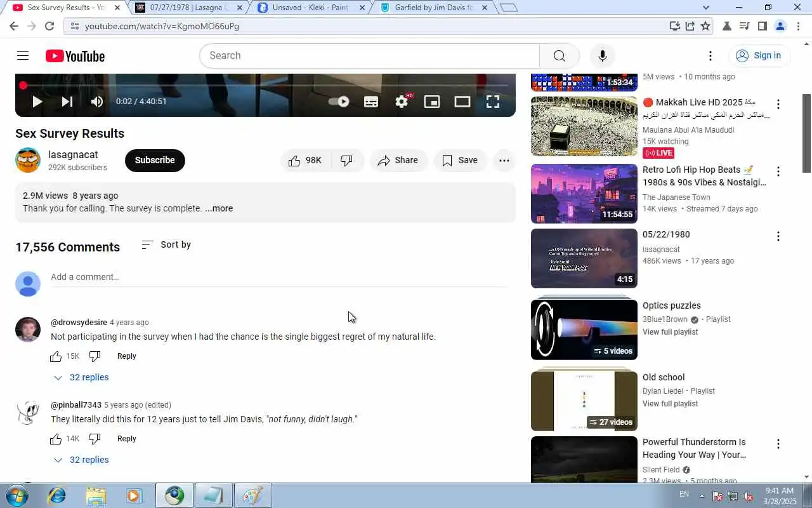
Task: Reply to @drowsydesire's comment
Action: coord(127,356)
